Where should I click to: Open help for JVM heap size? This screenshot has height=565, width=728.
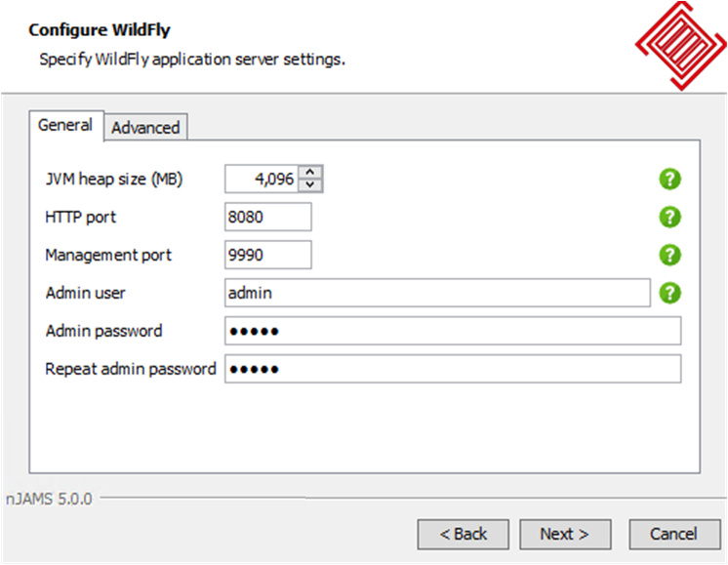(669, 180)
